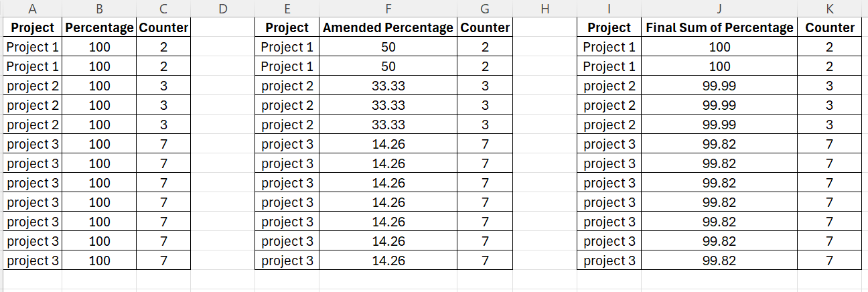Image resolution: width=868 pixels, height=292 pixels.
Task: Click the first Project 1 cell in column A
Action: coord(32,48)
